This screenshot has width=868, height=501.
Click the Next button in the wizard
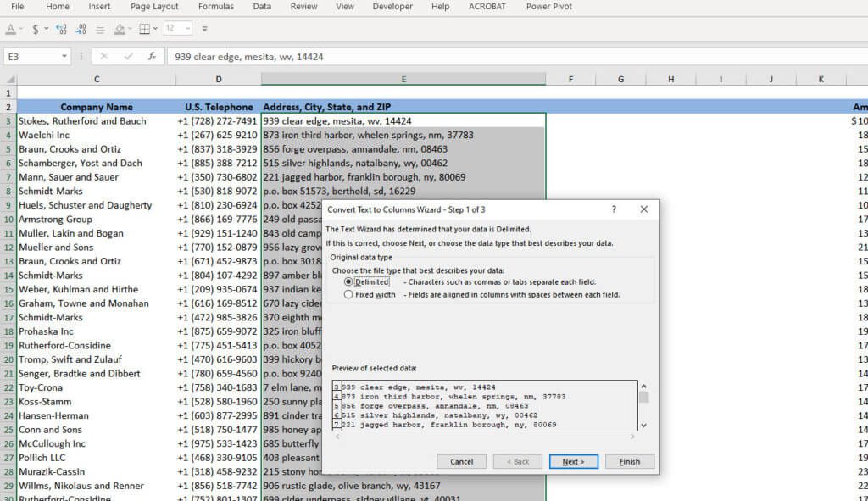pyautogui.click(x=573, y=461)
